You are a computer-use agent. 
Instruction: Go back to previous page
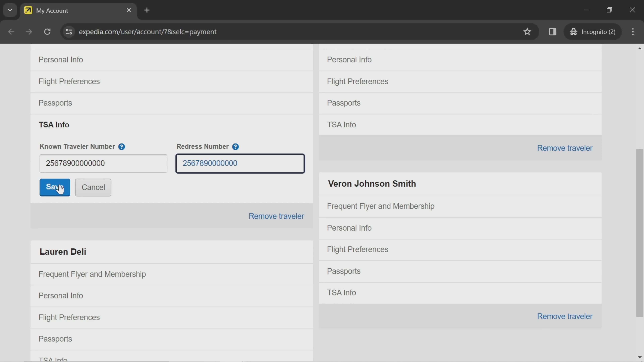pyautogui.click(x=11, y=32)
